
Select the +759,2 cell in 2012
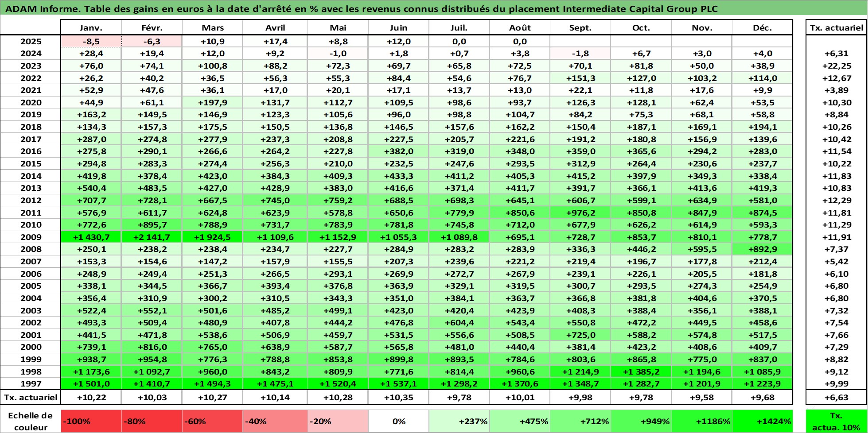click(x=338, y=200)
